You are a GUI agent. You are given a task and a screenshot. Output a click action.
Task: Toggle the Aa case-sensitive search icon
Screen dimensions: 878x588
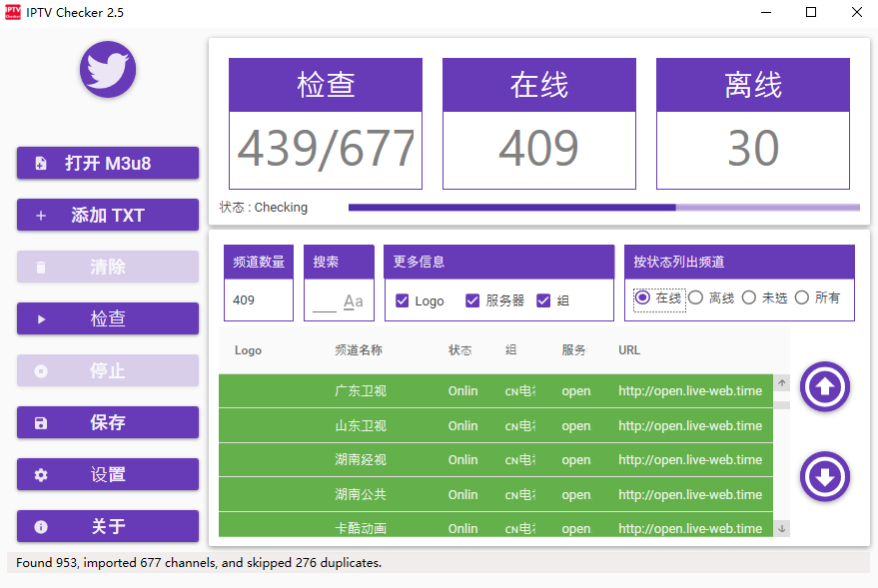click(x=353, y=301)
